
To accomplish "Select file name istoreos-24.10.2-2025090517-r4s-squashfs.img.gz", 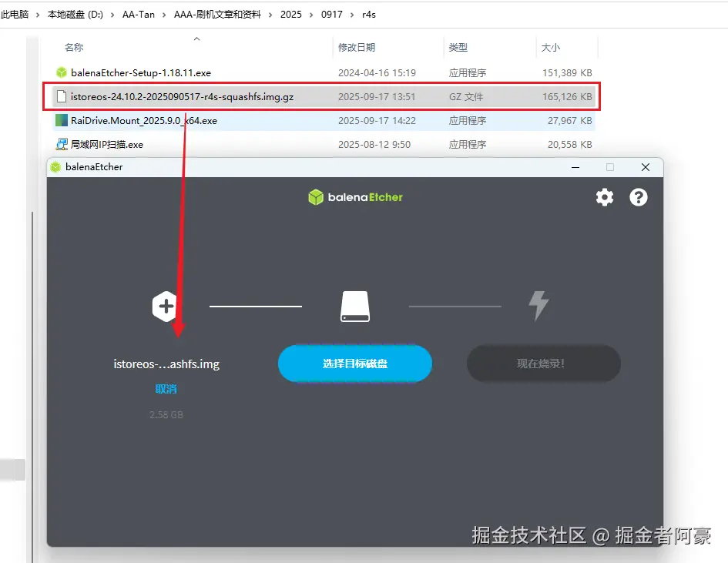I will tap(182, 96).
